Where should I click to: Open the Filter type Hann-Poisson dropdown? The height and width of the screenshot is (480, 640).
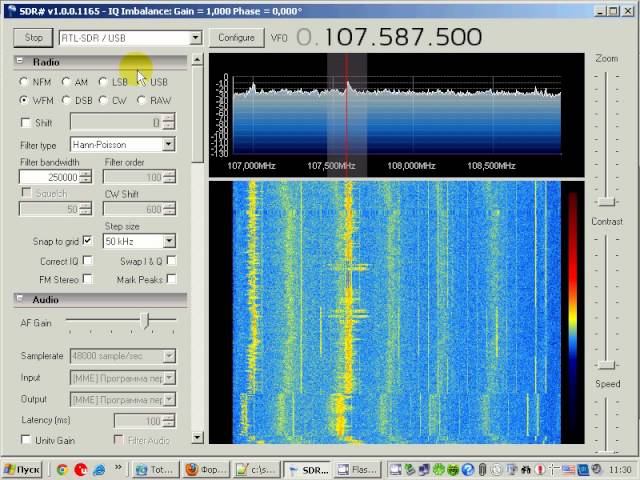[x=168, y=144]
